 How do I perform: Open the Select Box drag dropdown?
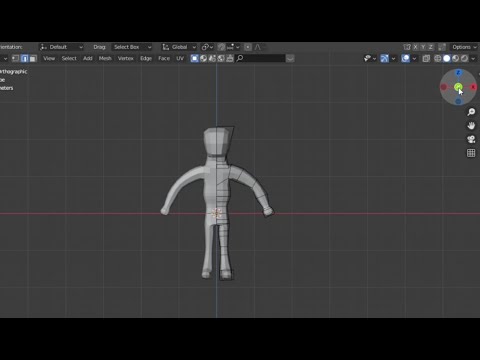coord(132,47)
